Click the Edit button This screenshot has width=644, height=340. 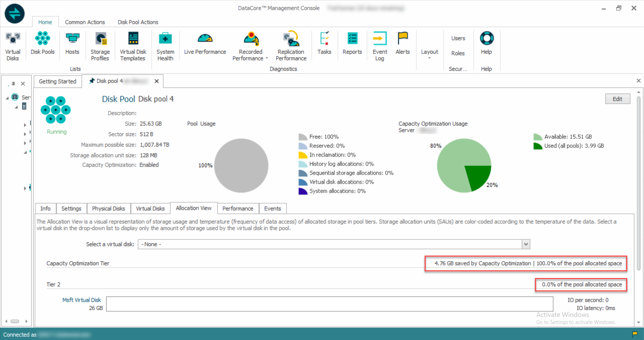(617, 99)
